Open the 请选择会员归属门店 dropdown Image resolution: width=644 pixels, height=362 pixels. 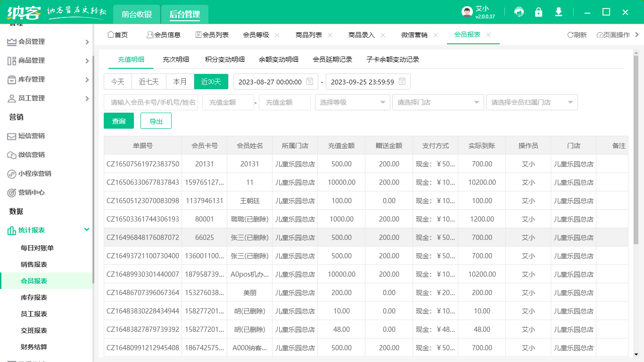click(x=531, y=102)
